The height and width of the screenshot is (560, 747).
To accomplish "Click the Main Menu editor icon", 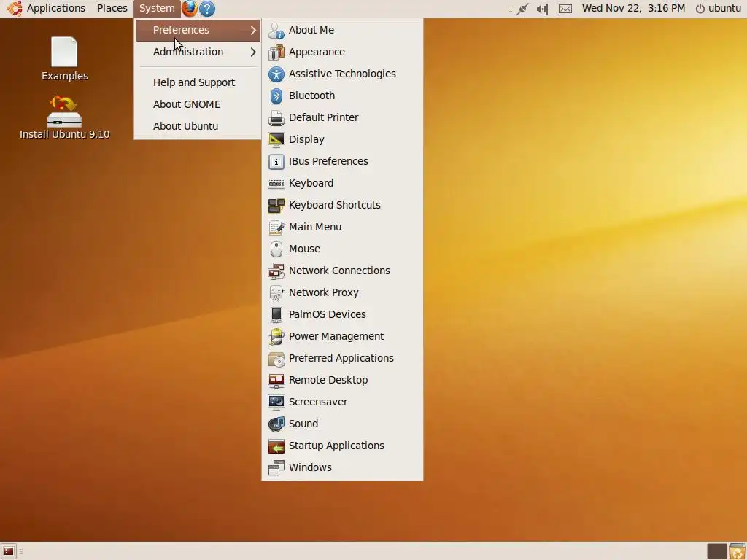I will 276,227.
